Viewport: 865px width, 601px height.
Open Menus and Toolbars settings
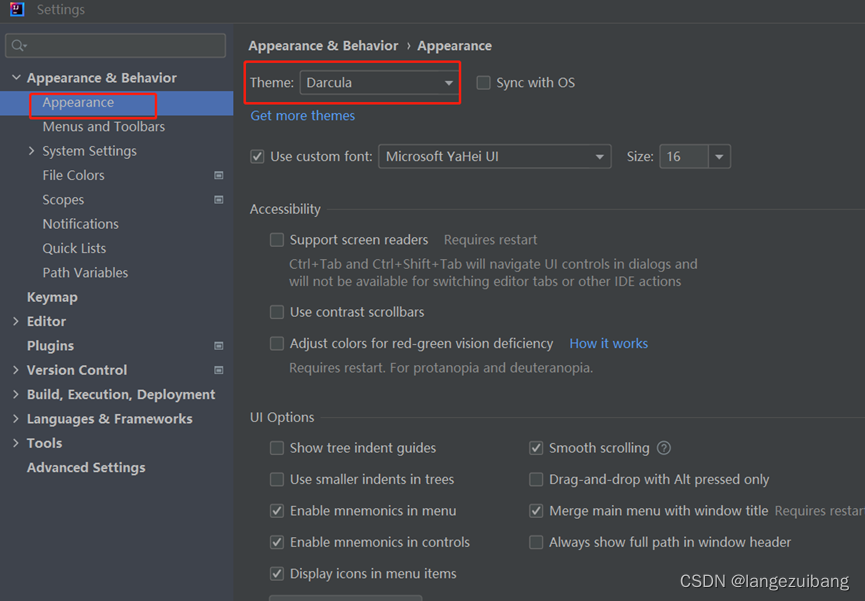[104, 127]
